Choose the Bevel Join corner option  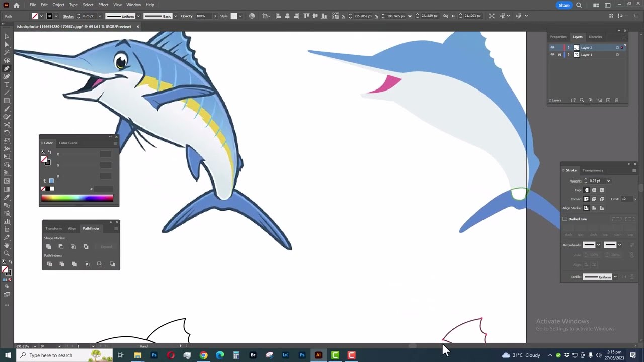pos(602,199)
